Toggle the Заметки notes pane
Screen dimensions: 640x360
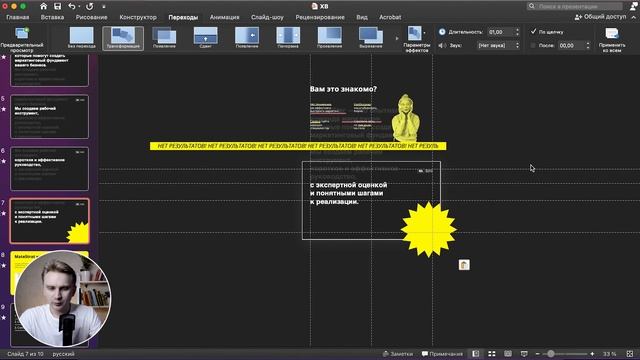pos(398,354)
